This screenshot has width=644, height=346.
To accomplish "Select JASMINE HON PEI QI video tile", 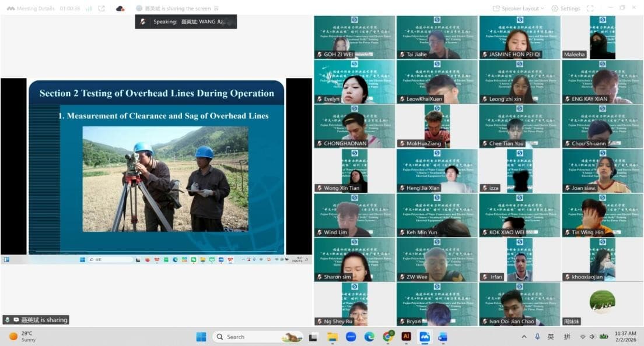I will point(520,37).
